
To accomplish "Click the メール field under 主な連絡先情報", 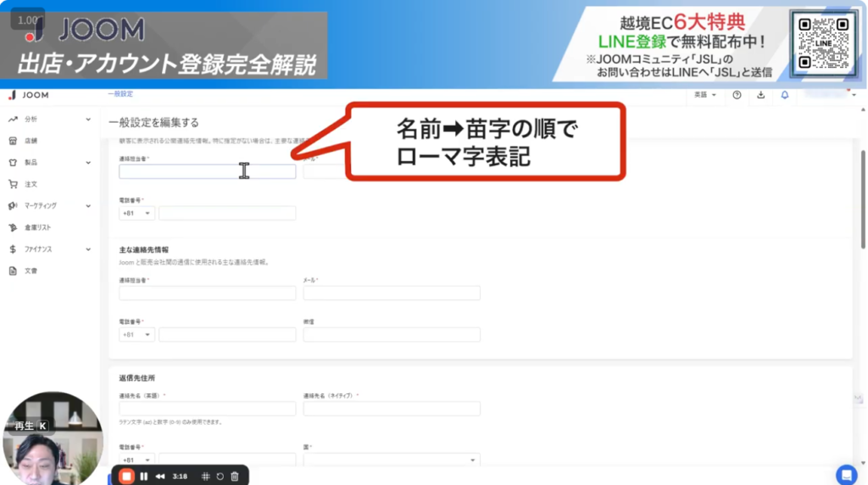I will [x=392, y=293].
